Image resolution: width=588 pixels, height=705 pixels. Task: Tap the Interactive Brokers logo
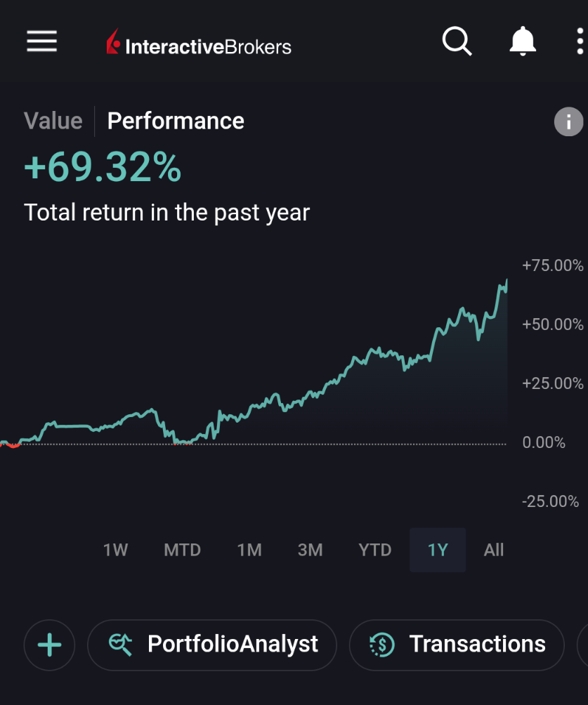coord(199,46)
